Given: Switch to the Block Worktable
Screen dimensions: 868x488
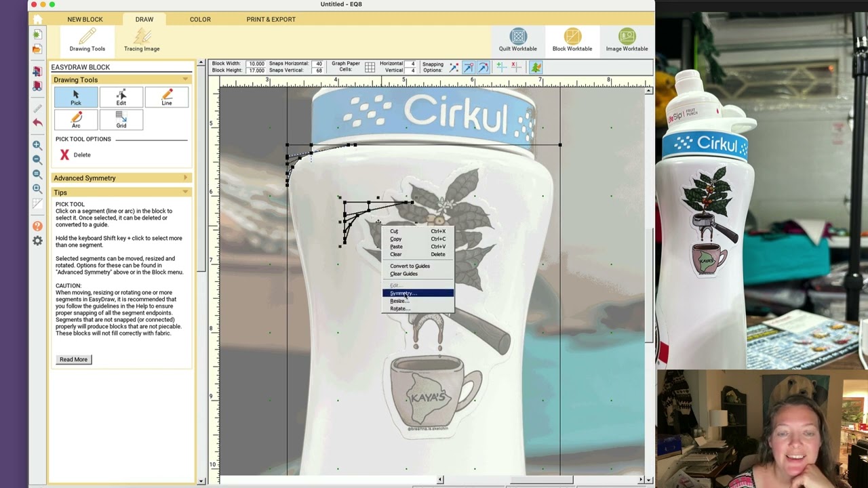Looking at the screenshot, I should pos(572,40).
